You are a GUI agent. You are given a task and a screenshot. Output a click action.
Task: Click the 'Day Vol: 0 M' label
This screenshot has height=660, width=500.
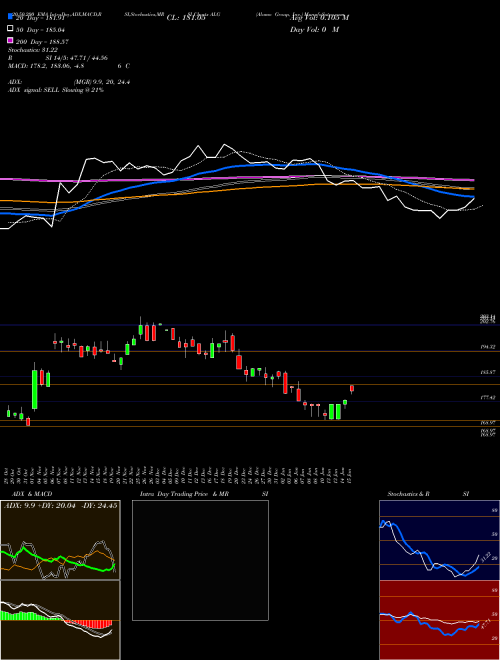314,30
